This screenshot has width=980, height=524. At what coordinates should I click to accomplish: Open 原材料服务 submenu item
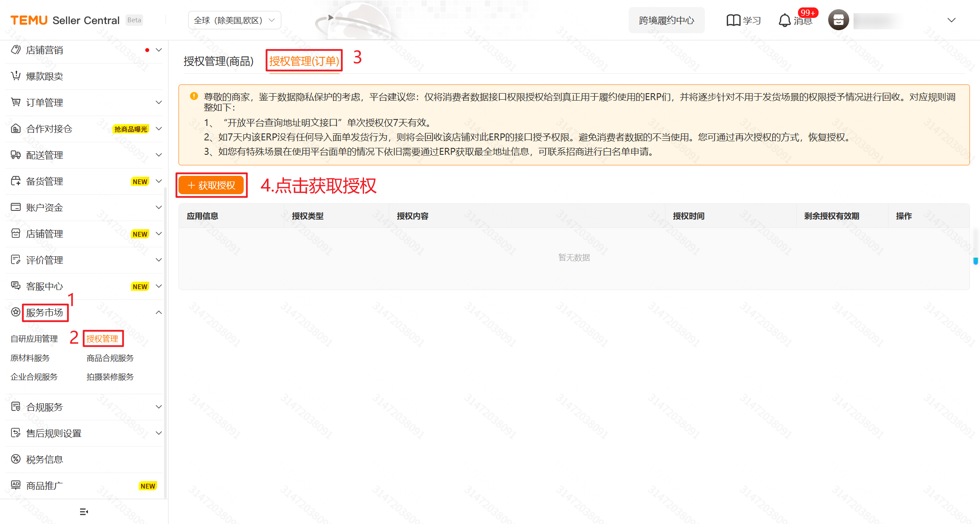[x=30, y=358]
